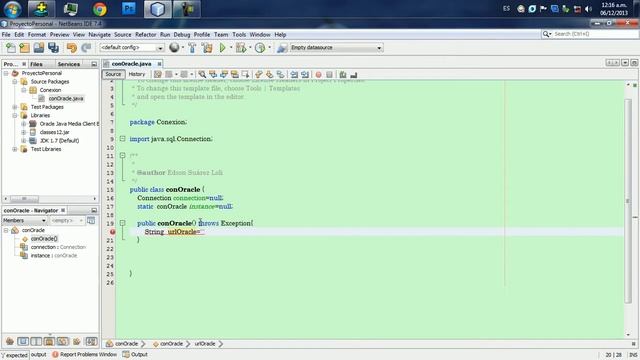Viewport: 640px width, 360px height.
Task: Toggle Show Inner Classes filter in Navigator
Action: [x=63, y=341]
